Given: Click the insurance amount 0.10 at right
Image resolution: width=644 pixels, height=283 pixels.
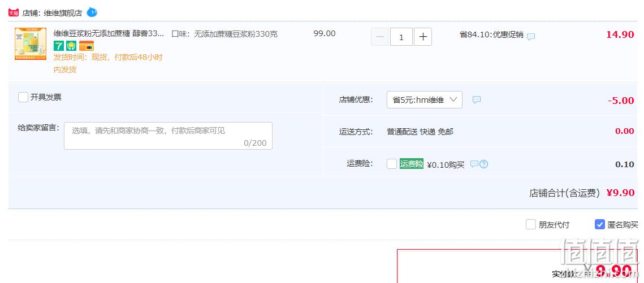Looking at the screenshot, I should 625,164.
